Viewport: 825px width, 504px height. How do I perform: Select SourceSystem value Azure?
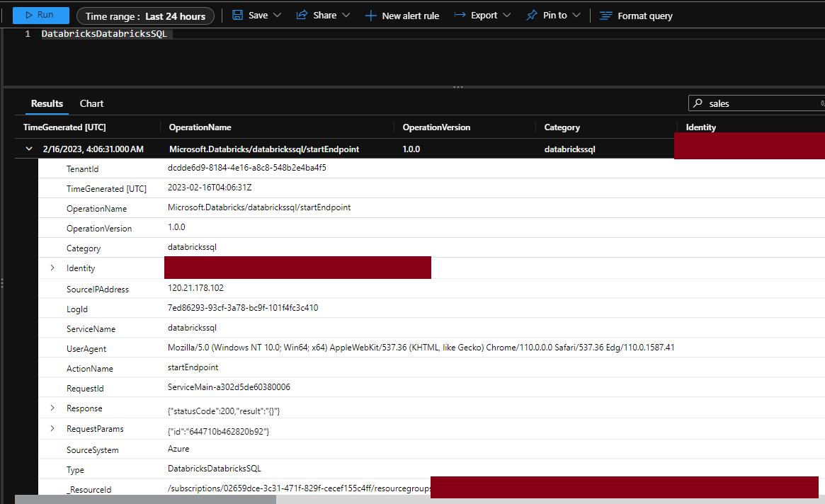coord(178,449)
